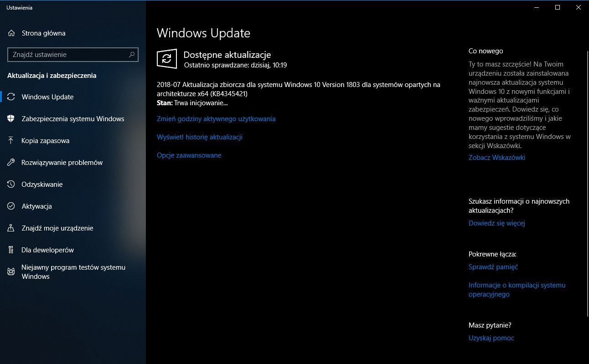Click the Windows Update page title
Screen dimensions: 589x364
[x=203, y=33]
